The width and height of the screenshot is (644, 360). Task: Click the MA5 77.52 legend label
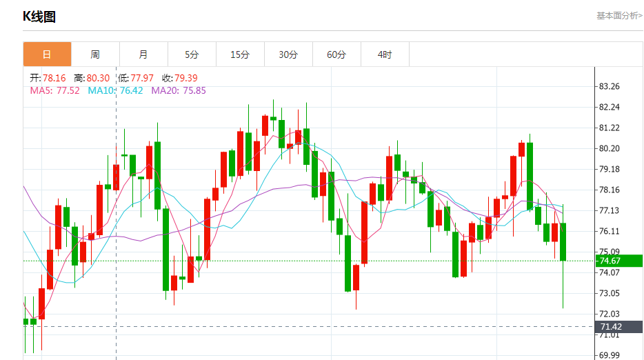pos(54,90)
